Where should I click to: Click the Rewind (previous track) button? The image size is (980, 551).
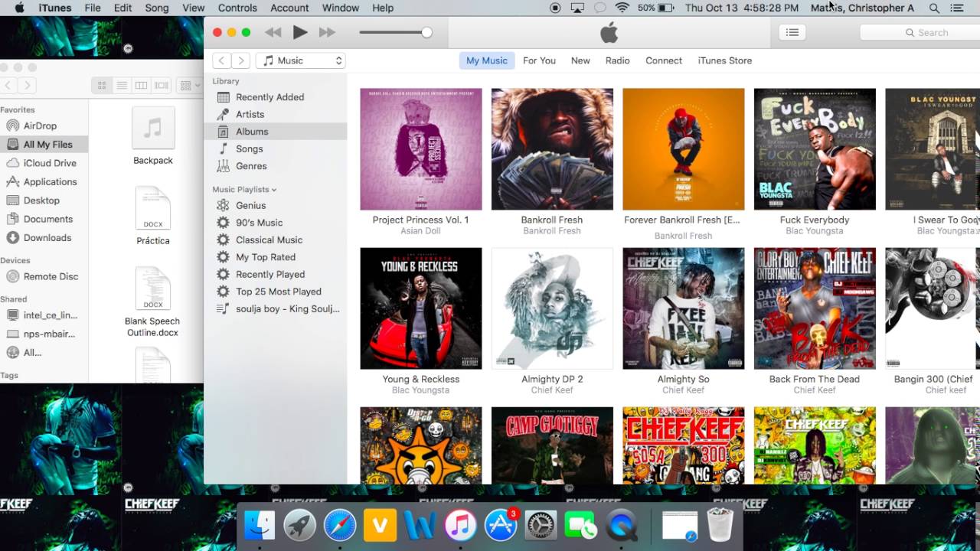click(x=273, y=32)
